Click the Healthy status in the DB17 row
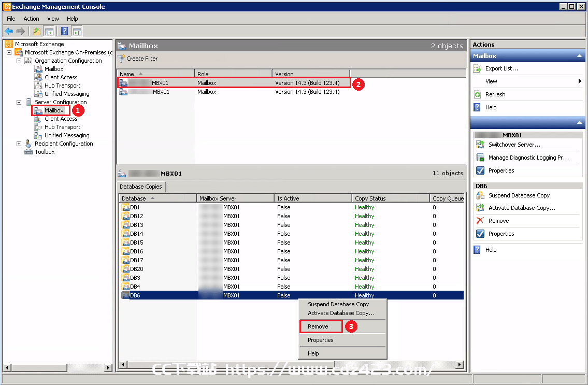This screenshot has height=385, width=588. click(x=365, y=261)
